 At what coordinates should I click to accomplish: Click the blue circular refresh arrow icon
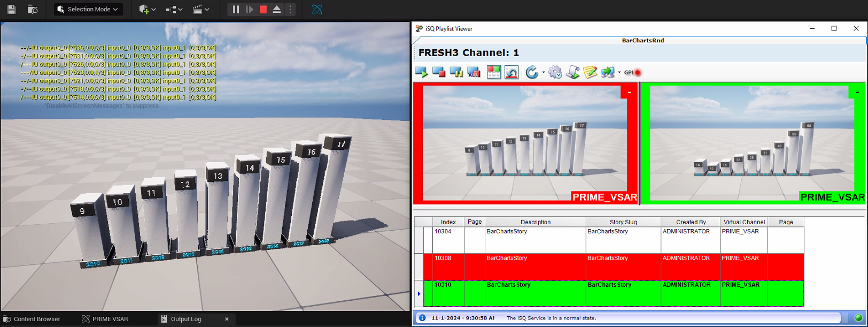pos(531,72)
